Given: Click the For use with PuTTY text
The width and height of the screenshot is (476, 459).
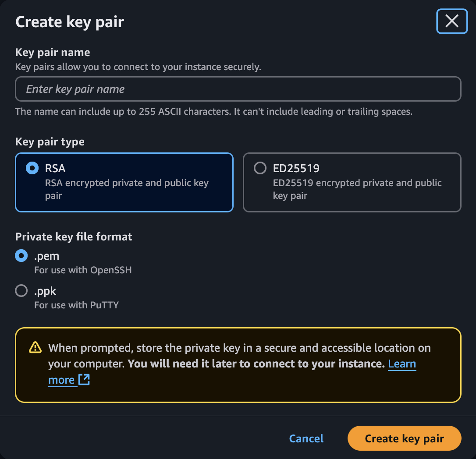Looking at the screenshot, I should pos(77,305).
